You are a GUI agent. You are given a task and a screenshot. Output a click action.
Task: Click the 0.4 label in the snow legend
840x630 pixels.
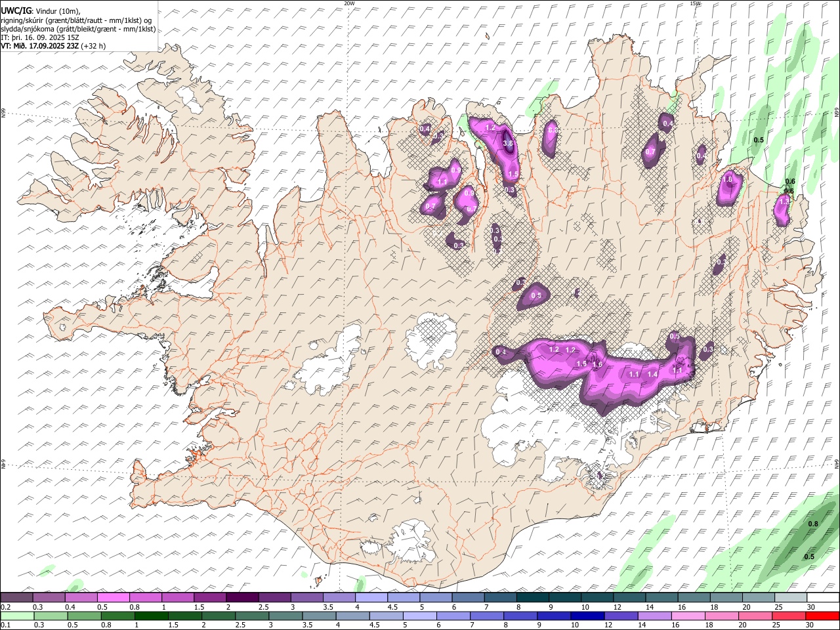click(x=70, y=607)
